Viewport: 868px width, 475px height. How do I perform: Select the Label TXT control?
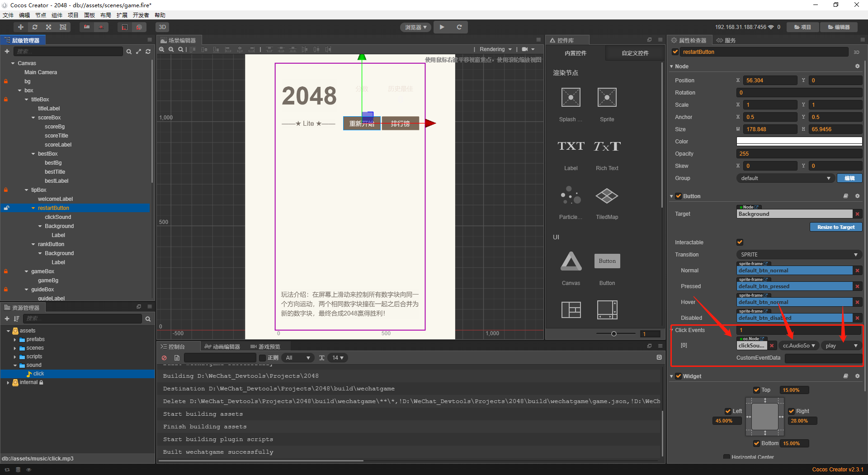[571, 146]
